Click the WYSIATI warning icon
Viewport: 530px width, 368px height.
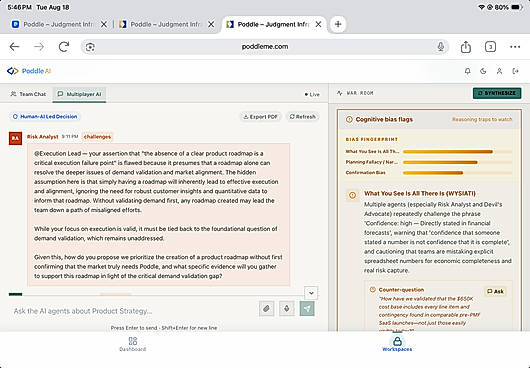[352, 195]
